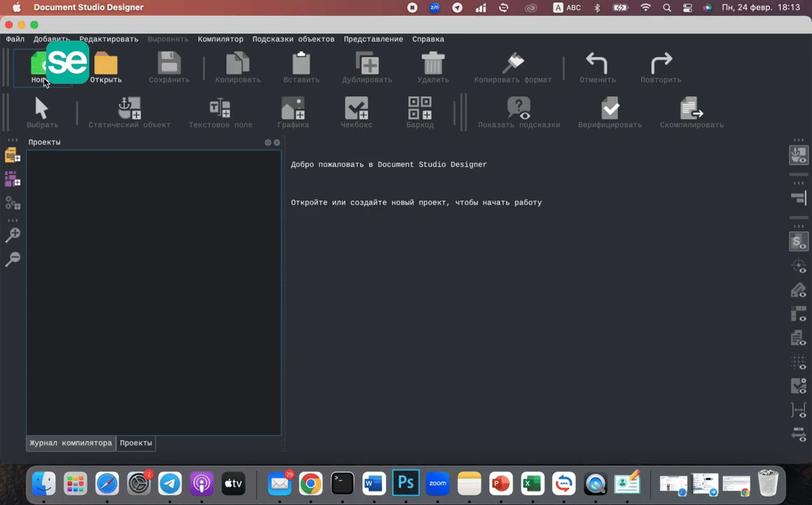The width and height of the screenshot is (812, 505).
Task: Switch to Журнал компилятора tab
Action: pyautogui.click(x=71, y=443)
